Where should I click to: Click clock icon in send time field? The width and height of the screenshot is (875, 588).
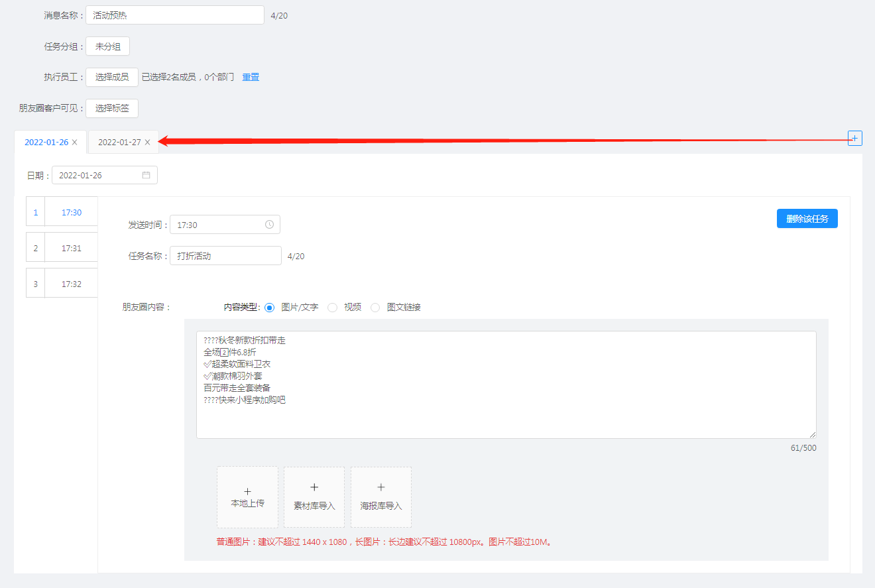pyautogui.click(x=269, y=225)
